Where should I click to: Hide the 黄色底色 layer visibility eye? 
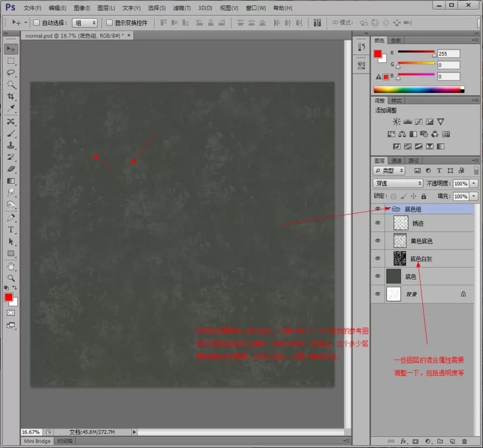pyautogui.click(x=378, y=241)
